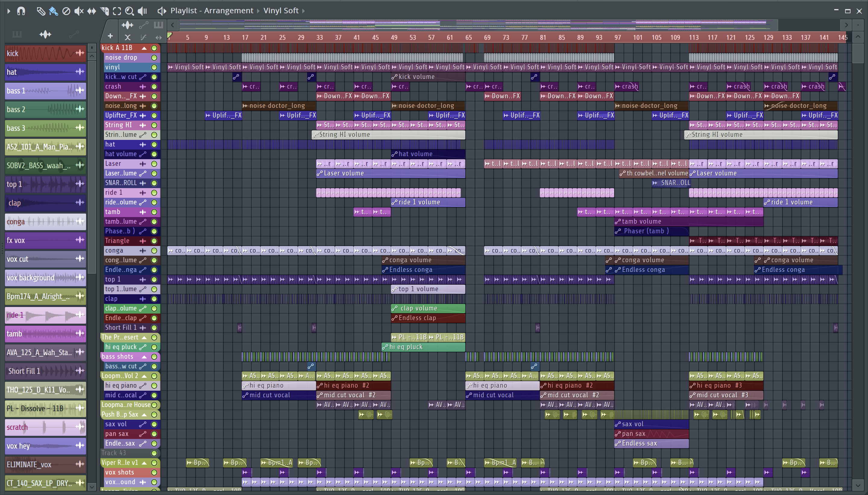The image size is (868, 495).
Task: Select the Delete tool
Action: [66, 11]
